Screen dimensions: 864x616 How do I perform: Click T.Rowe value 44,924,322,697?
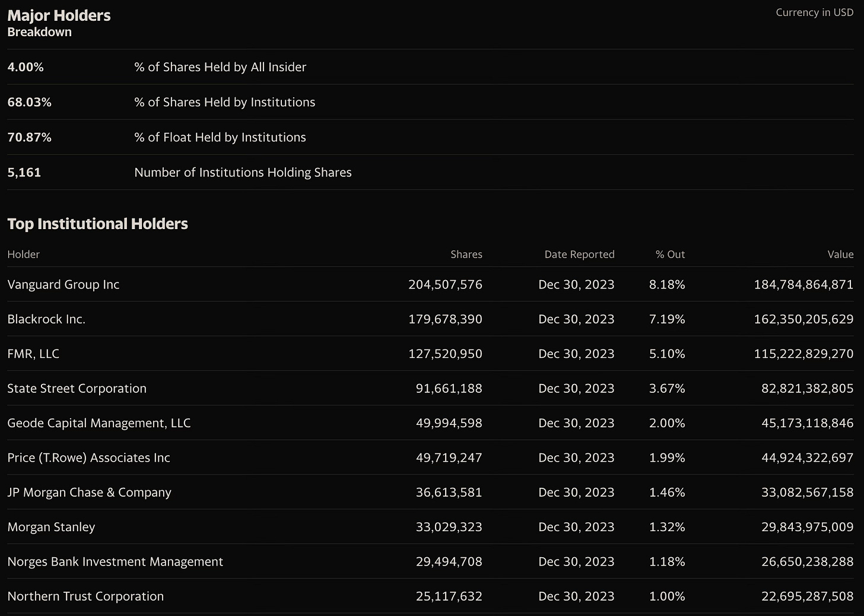(807, 458)
